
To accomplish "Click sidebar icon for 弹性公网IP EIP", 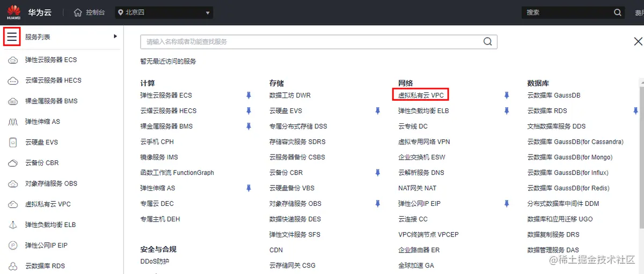I will (x=13, y=246).
